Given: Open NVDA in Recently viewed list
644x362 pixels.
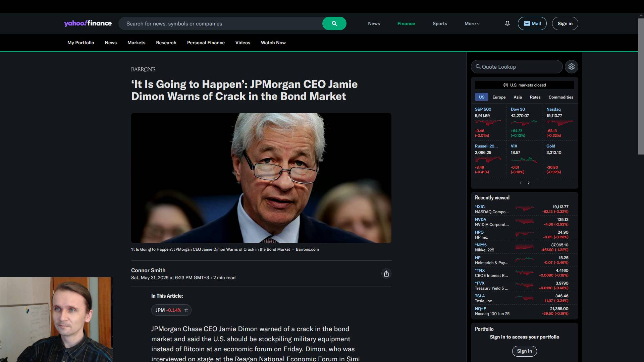Looking at the screenshot, I should click(x=480, y=220).
